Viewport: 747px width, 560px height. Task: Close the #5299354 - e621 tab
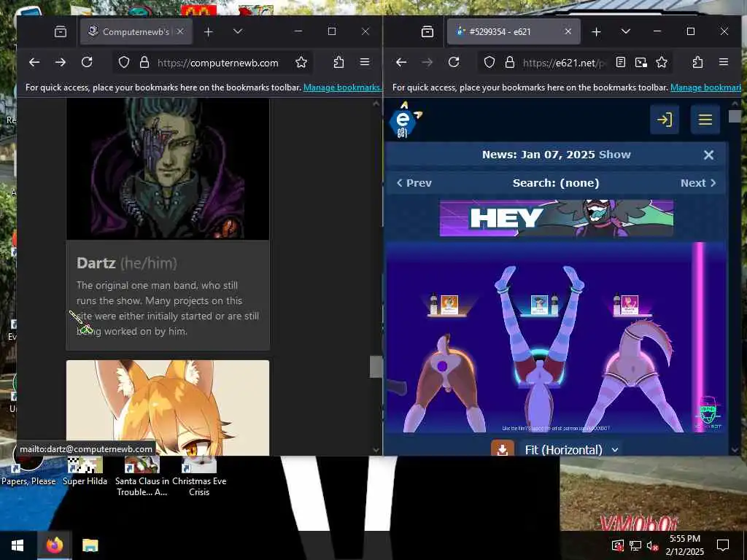tap(568, 32)
